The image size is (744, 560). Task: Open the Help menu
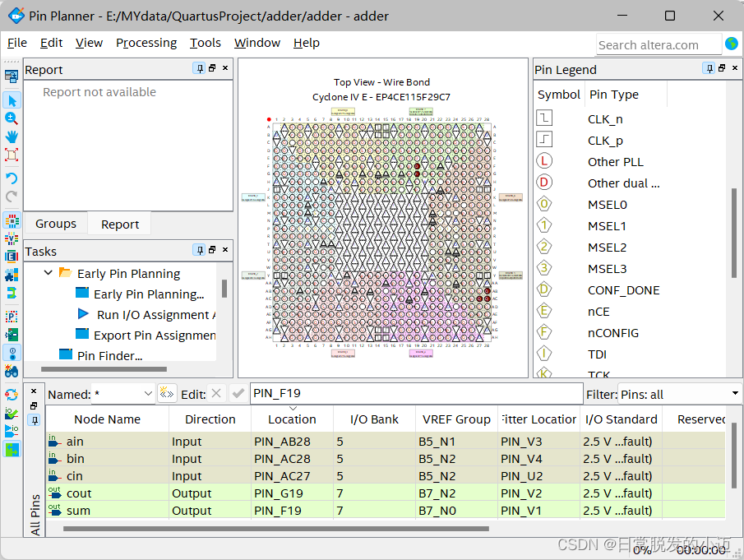click(x=306, y=43)
